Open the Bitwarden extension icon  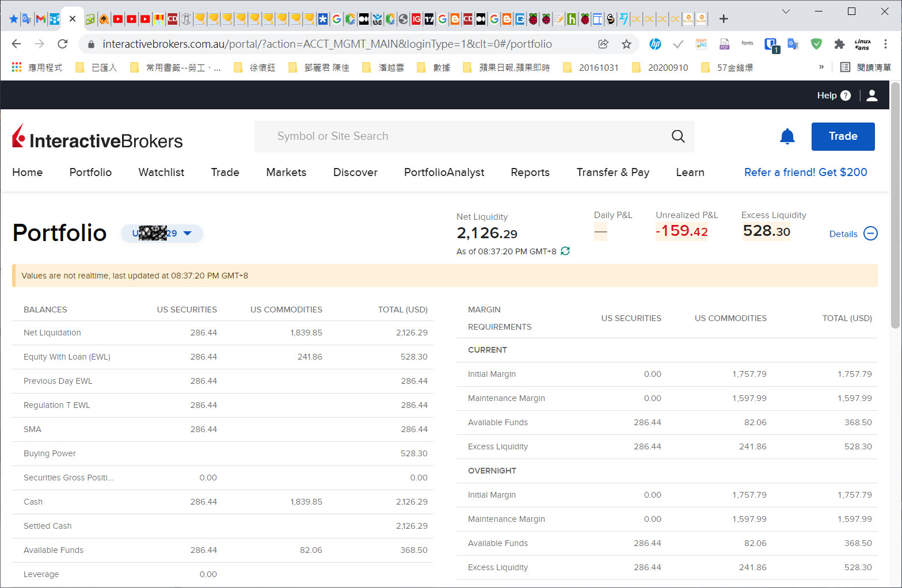tap(771, 44)
